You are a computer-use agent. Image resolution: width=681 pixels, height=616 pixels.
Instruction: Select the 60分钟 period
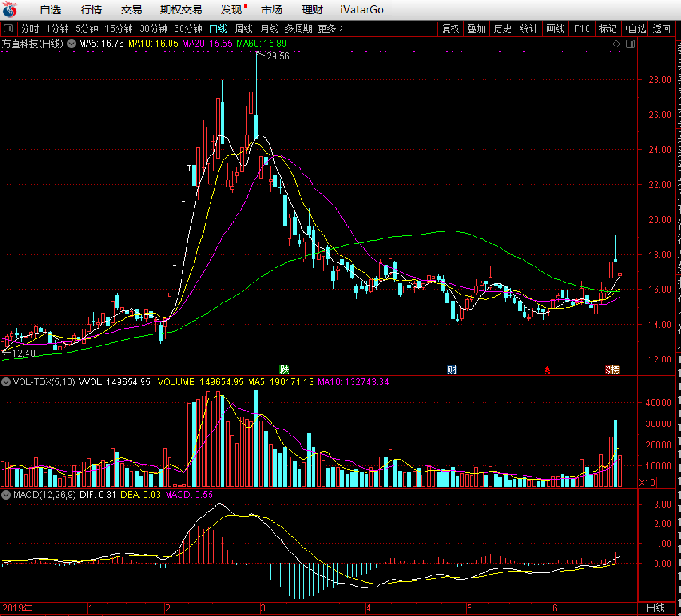tap(188, 29)
